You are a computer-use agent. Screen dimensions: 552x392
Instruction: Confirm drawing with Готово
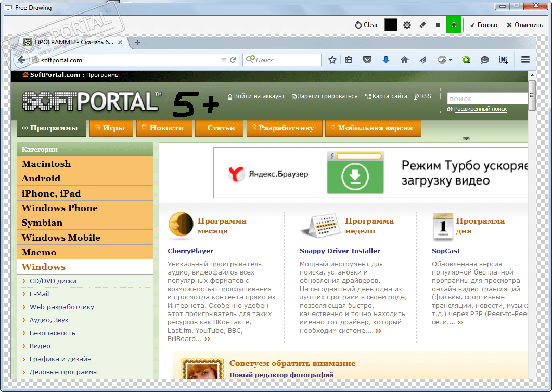484,25
